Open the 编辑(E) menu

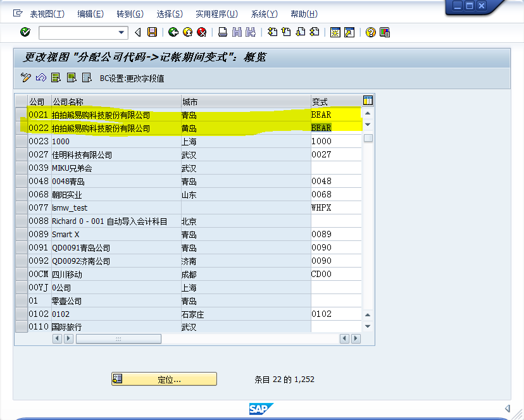click(90, 14)
